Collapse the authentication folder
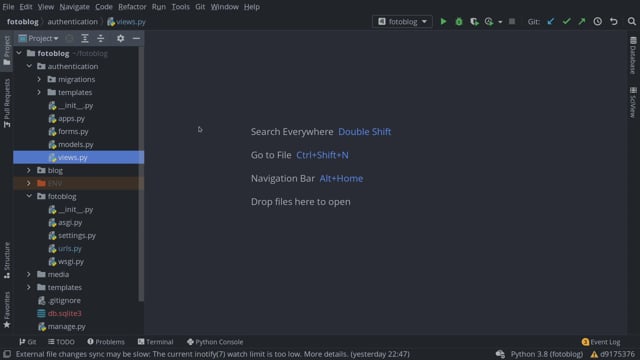Screen dimensions: 640x360 coord(29,66)
